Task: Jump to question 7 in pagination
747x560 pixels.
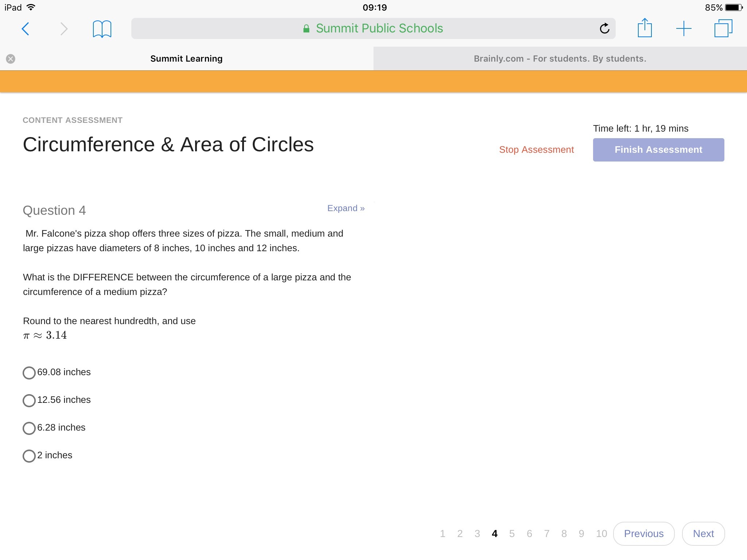Action: [x=546, y=534]
